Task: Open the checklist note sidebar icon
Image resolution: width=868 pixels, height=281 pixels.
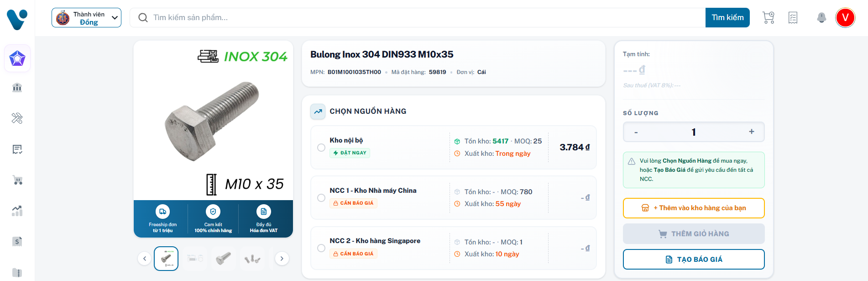Action: [17, 149]
